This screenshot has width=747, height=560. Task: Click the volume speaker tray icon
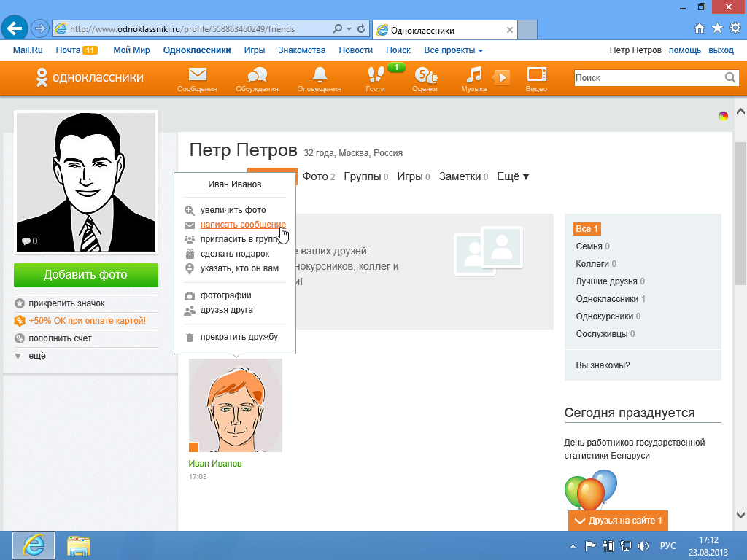point(643,546)
